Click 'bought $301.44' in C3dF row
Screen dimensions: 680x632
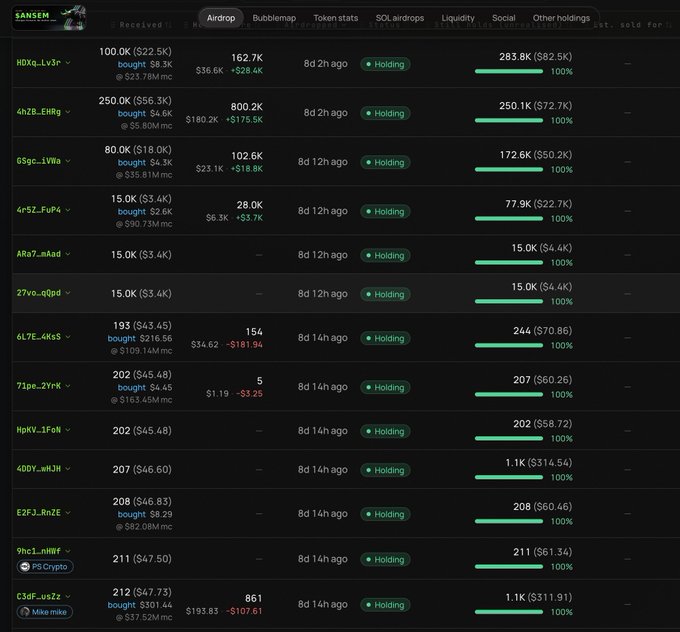pos(140,605)
